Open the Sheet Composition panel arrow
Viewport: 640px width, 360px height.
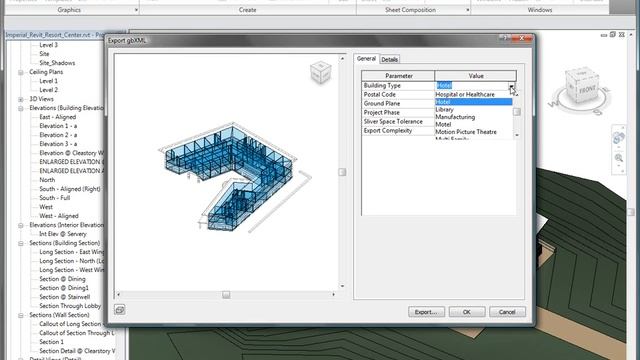467,10
